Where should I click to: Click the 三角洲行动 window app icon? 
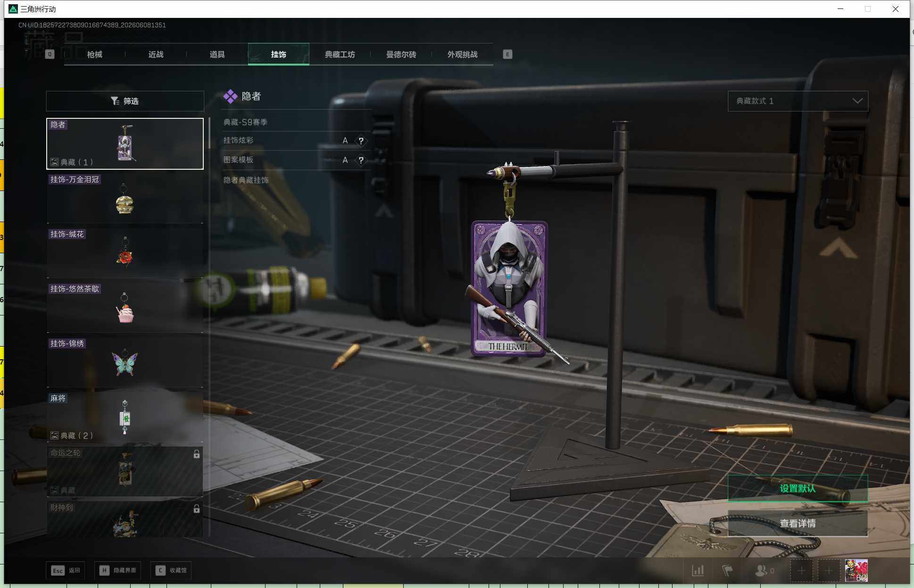coord(13,9)
